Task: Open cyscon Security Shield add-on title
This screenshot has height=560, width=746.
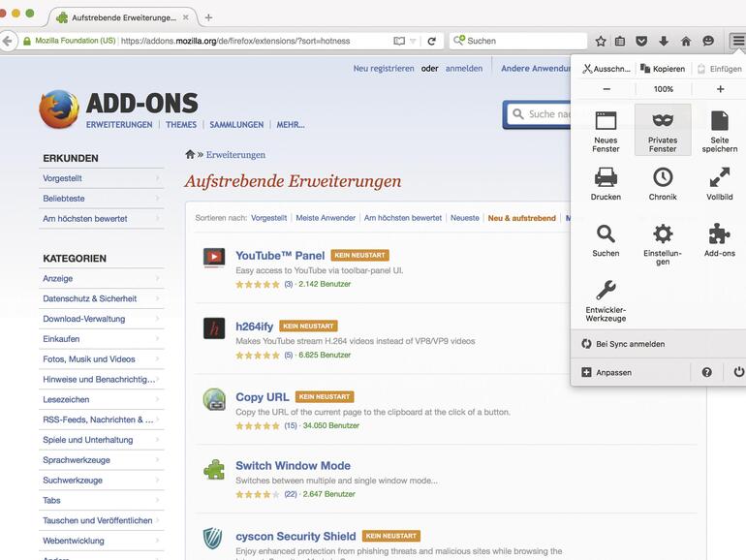Action: point(295,536)
